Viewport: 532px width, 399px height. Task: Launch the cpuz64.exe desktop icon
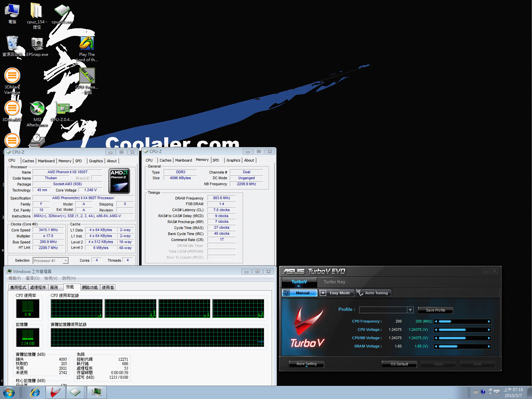coord(62,14)
